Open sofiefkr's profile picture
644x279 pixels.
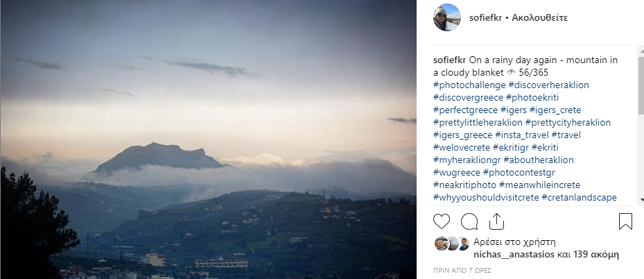pyautogui.click(x=447, y=17)
